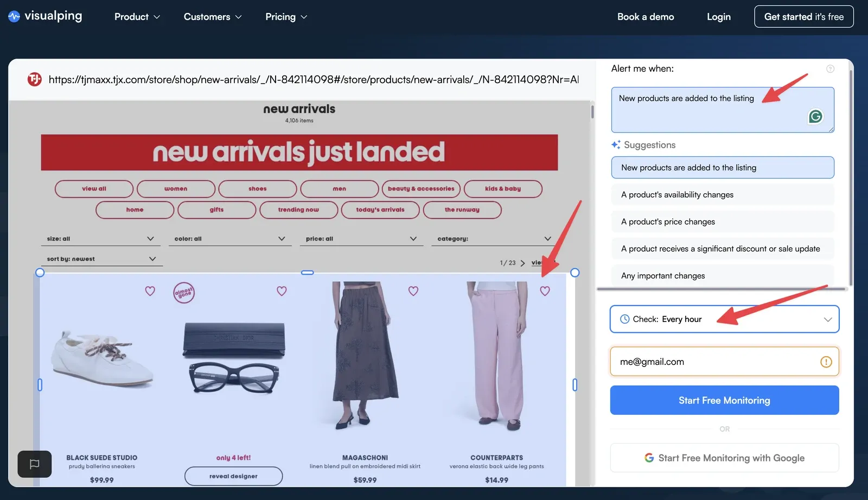Screen dimensions: 868x500
Task: Expand the size: all filter
Action: click(100, 239)
